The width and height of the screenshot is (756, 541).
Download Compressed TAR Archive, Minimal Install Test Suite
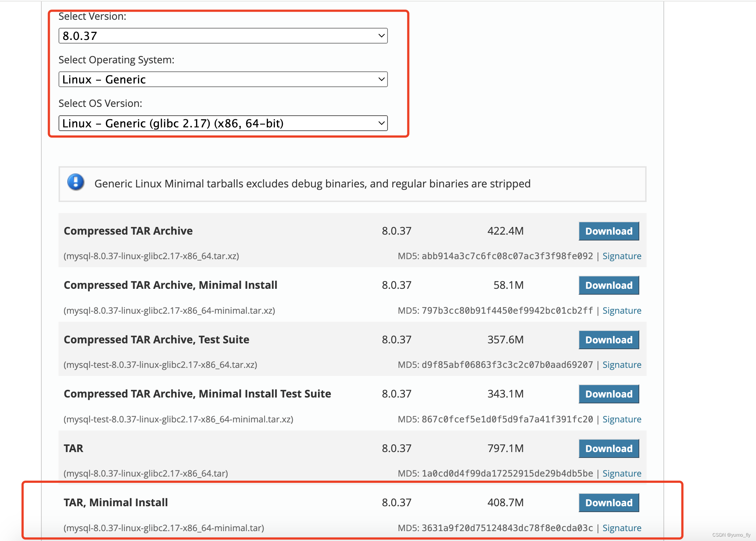click(609, 394)
